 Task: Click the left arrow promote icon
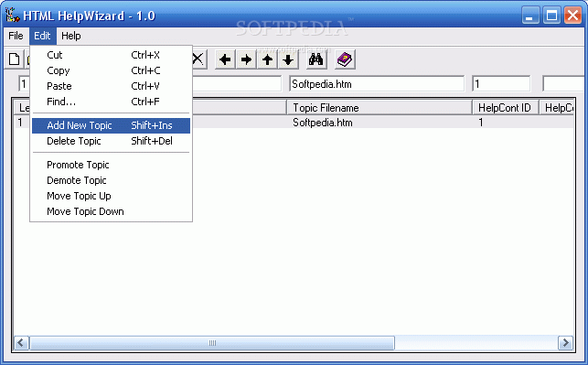pos(225,59)
